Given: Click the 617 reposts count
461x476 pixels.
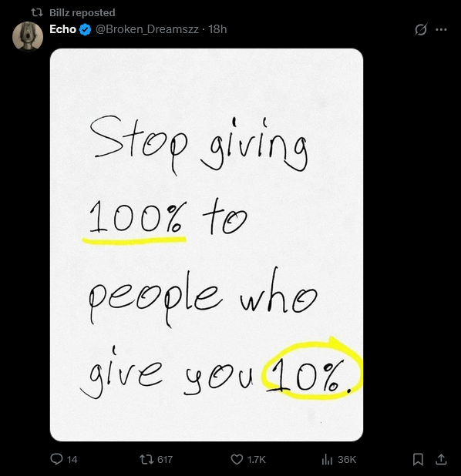Looking at the screenshot, I should (x=165, y=459).
